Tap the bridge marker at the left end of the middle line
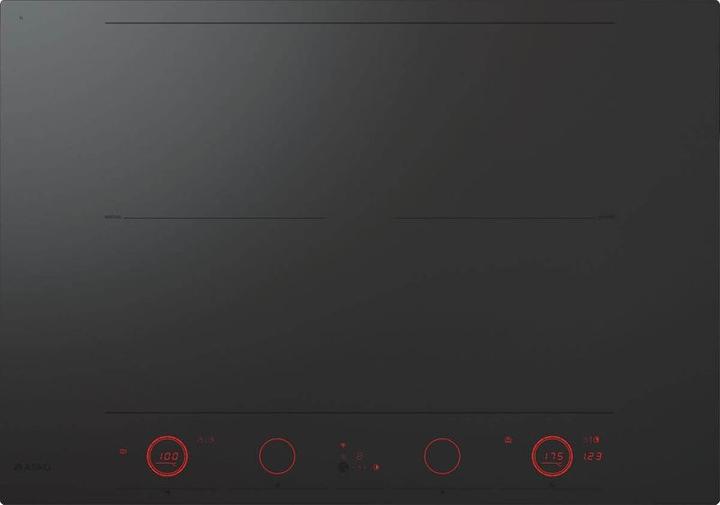The width and height of the screenshot is (720, 505). click(113, 217)
